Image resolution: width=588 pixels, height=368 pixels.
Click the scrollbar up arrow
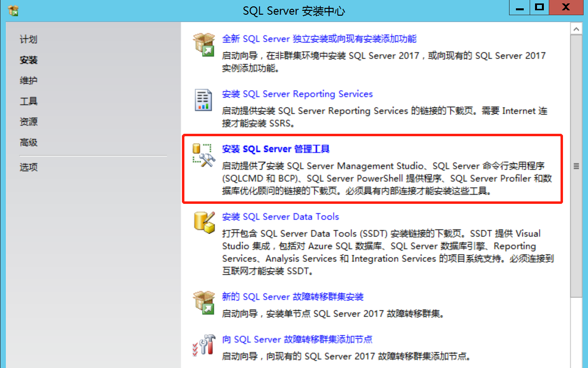(x=576, y=29)
